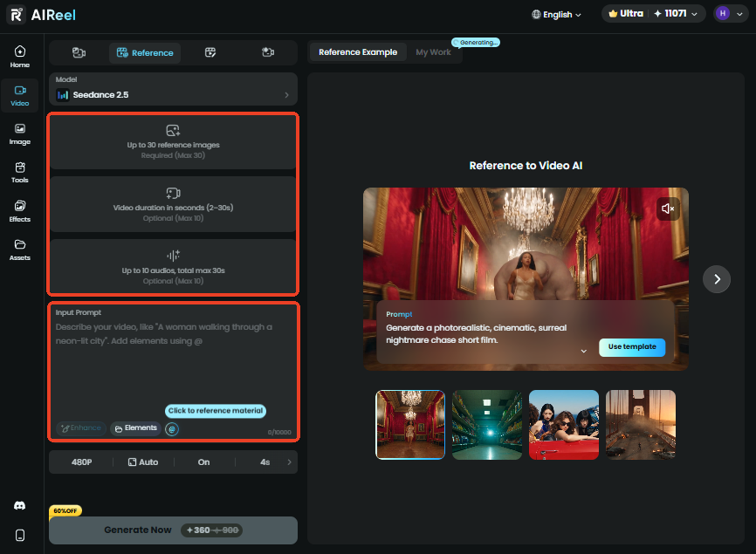Viewport: 756px width, 554px height.
Task: Go to Home in sidebar
Action: click(x=20, y=57)
